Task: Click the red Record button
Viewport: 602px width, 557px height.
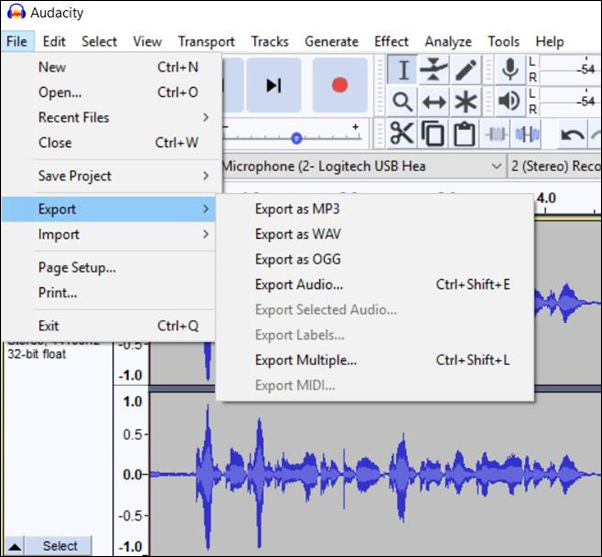Action: click(x=339, y=85)
